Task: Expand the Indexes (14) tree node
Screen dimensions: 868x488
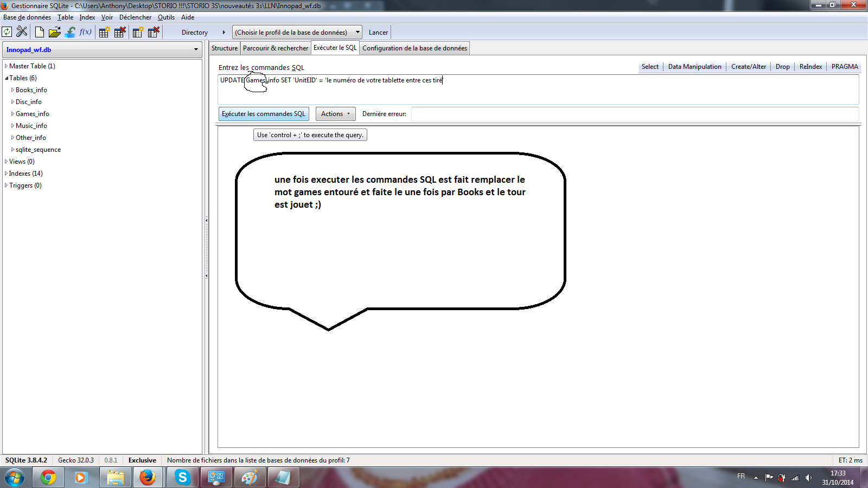Action: point(6,174)
